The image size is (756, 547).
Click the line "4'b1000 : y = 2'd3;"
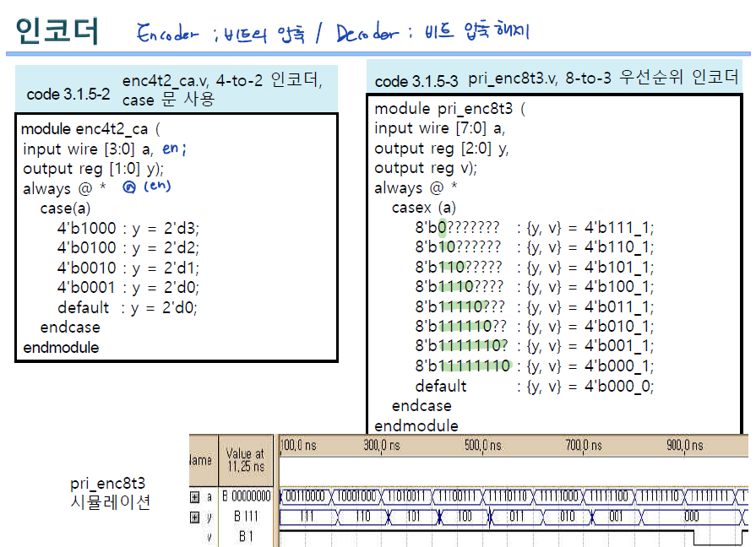(128, 228)
